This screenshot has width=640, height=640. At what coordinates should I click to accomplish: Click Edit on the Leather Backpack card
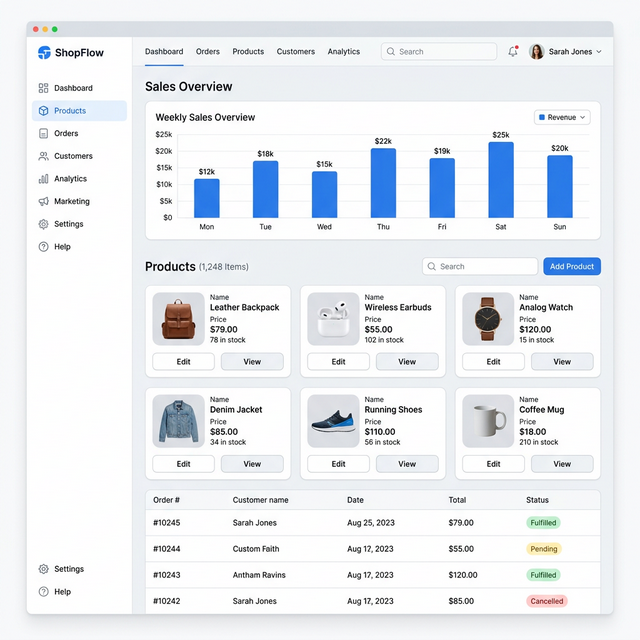pyautogui.click(x=183, y=362)
